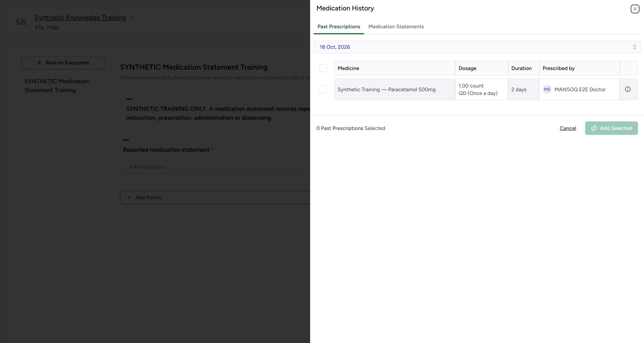Open info icon for Paracetamol prescription row

click(x=628, y=89)
